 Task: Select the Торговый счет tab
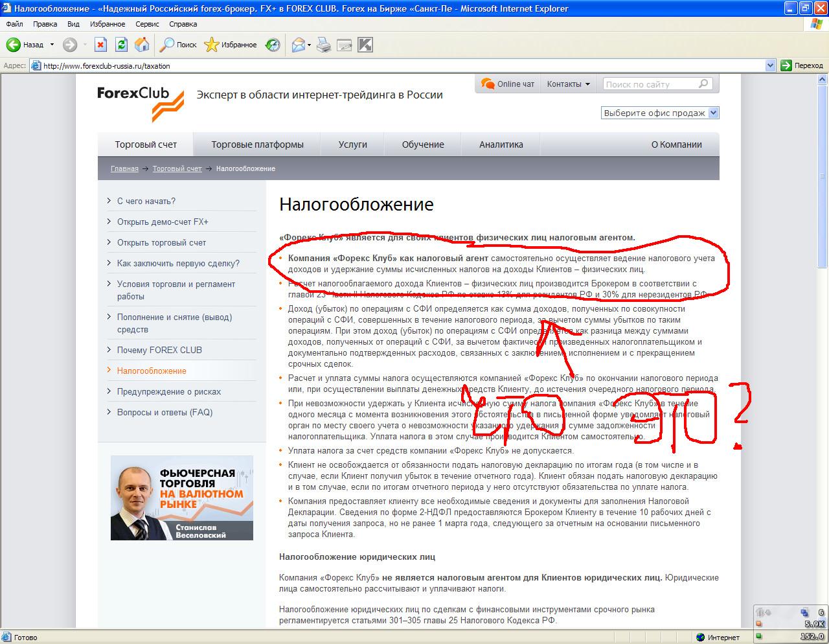(146, 144)
